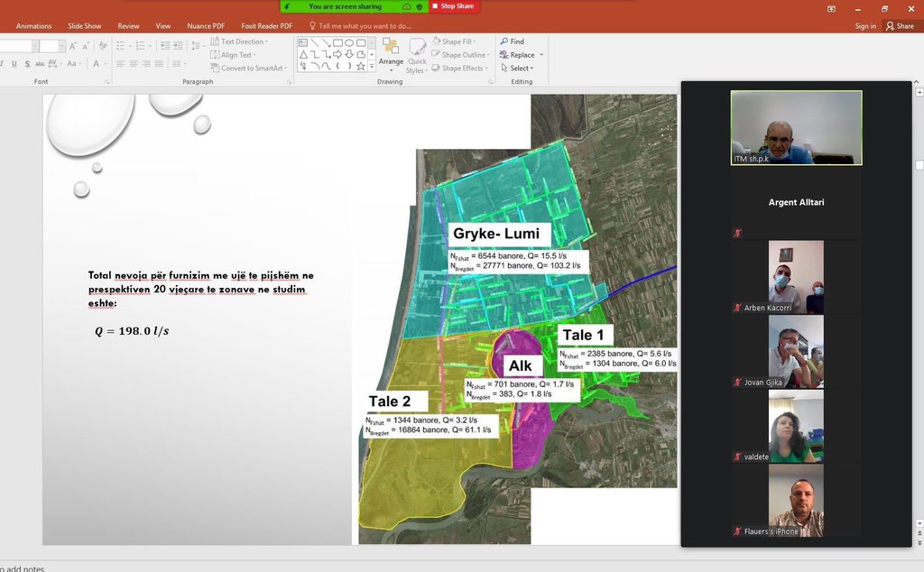The height and width of the screenshot is (572, 924).
Task: Click the Tell me what you want search box
Action: coord(360,26)
